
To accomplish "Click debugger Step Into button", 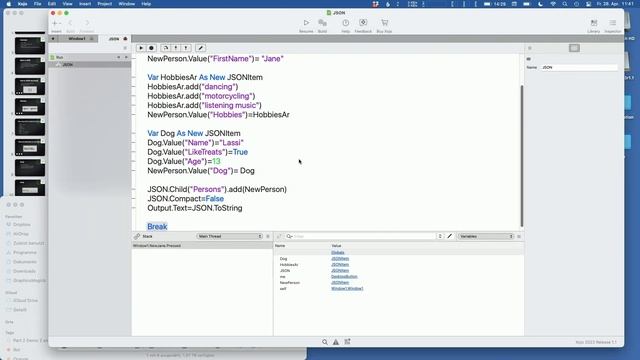I will click(x=176, y=48).
